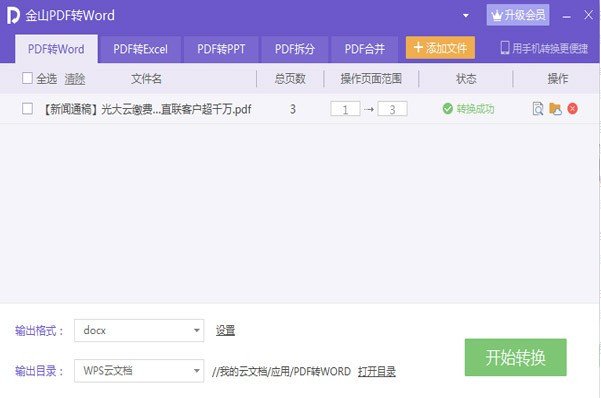The image size is (601, 398).
Task: Open the title bar dropdown menu arrow
Action: click(466, 16)
